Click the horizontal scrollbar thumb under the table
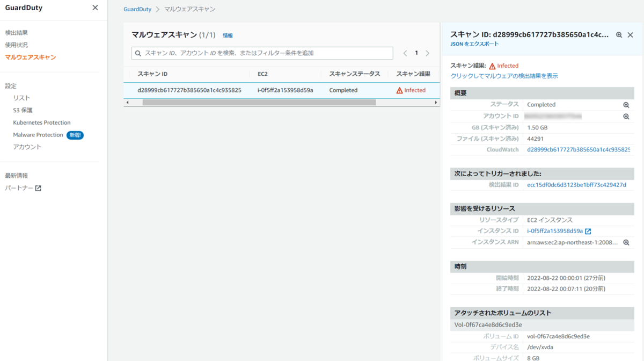 point(259,102)
